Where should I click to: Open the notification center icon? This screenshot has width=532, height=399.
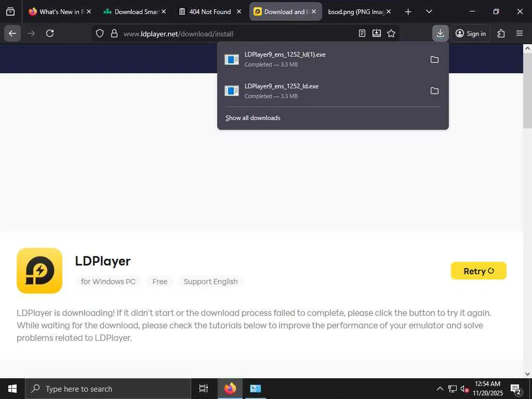tap(515, 389)
